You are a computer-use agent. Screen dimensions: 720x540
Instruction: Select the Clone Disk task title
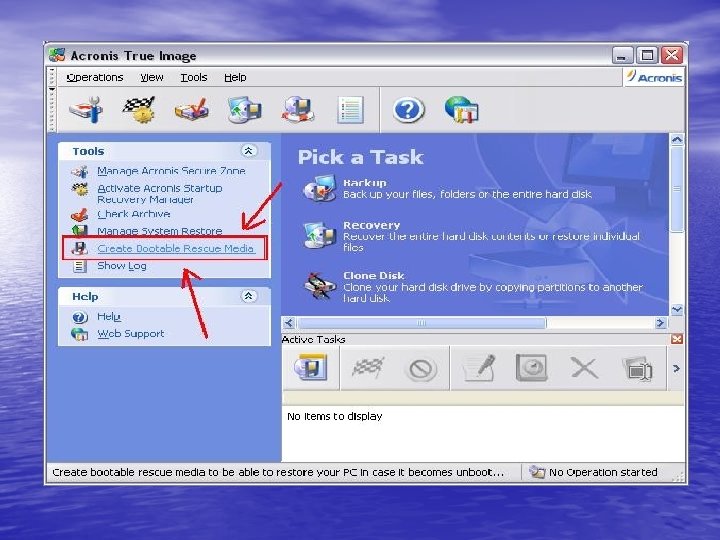click(373, 276)
